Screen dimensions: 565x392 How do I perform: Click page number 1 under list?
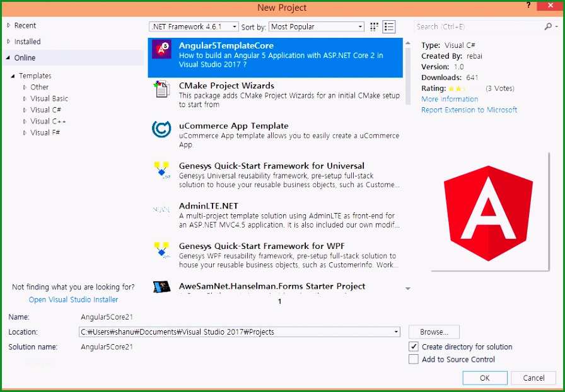(x=279, y=302)
